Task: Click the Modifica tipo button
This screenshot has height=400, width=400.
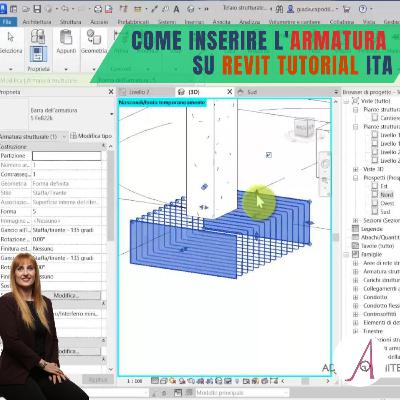Action: click(91, 136)
